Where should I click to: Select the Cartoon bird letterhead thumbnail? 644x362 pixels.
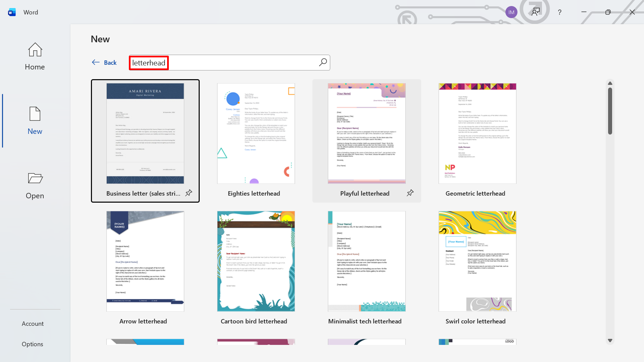(256, 261)
